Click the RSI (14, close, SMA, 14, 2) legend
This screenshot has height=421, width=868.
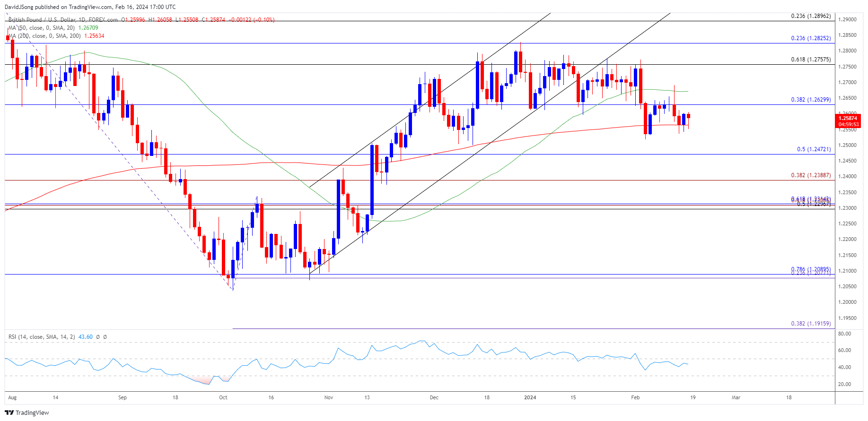point(42,337)
